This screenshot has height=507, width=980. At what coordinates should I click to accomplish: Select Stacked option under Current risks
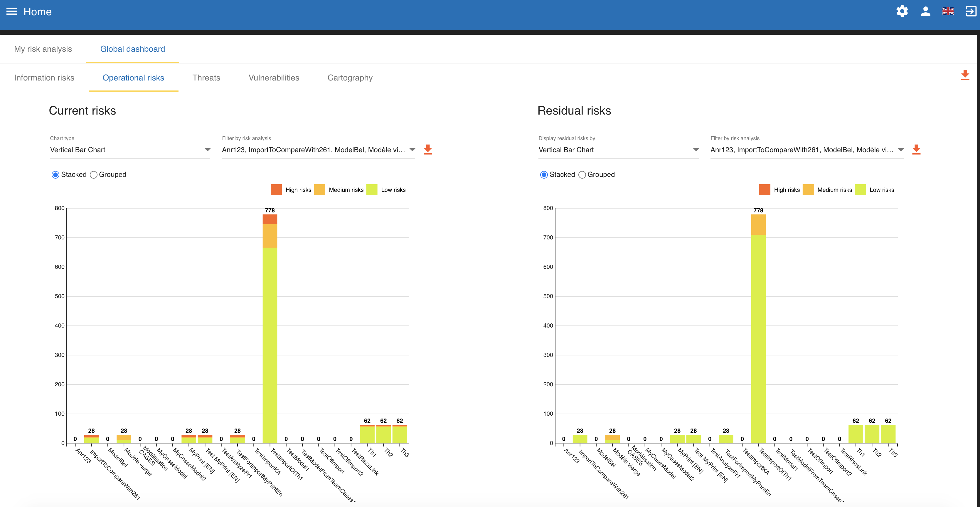[55, 175]
